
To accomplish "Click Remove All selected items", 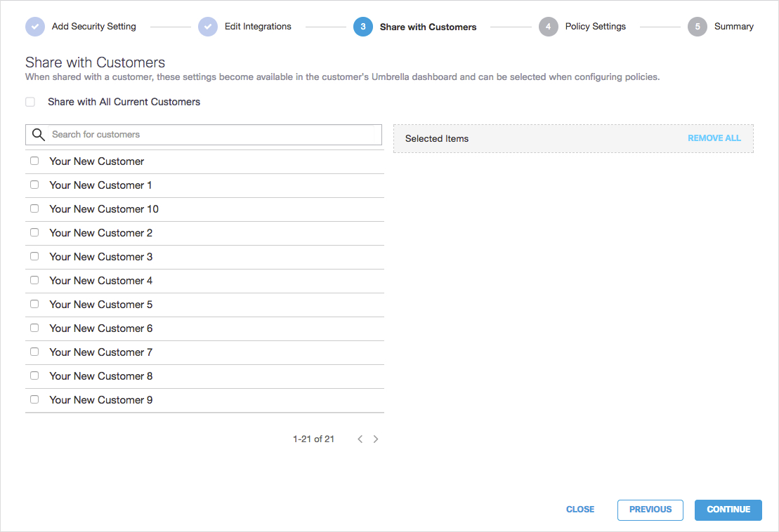I will (714, 138).
